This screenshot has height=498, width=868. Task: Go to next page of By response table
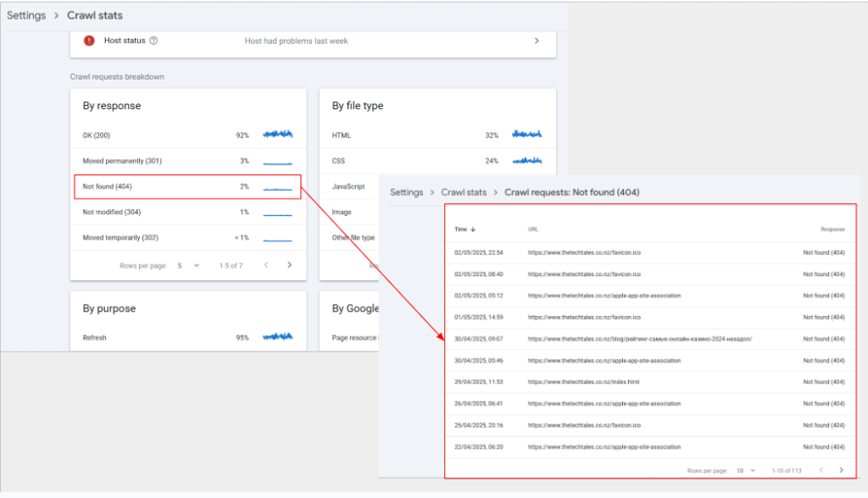[290, 265]
